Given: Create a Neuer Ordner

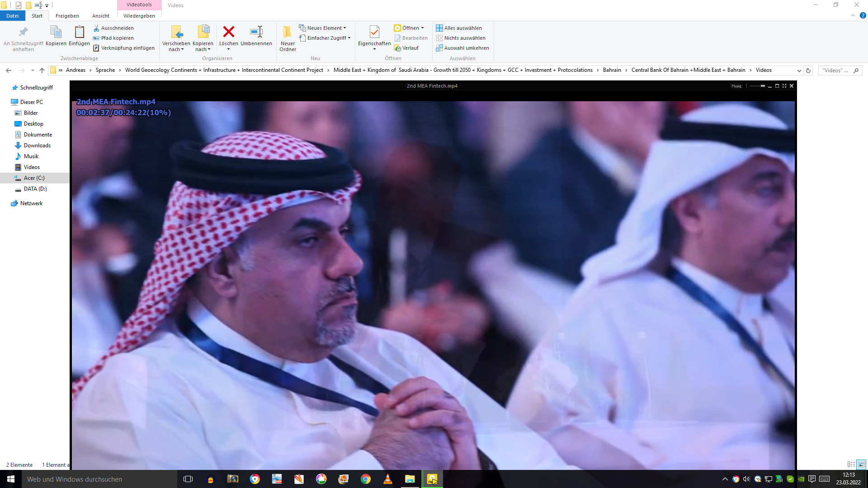Looking at the screenshot, I should point(288,38).
